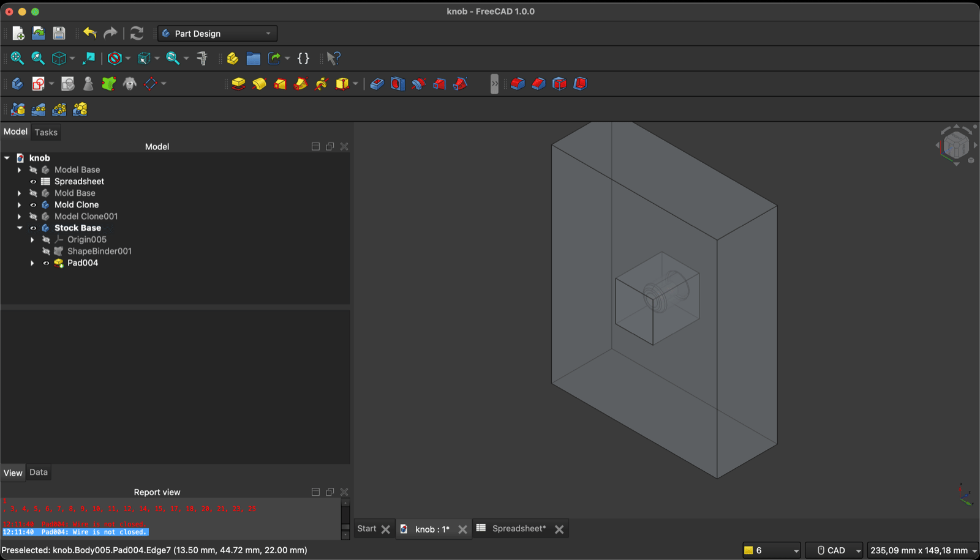Create a new sketch
The width and height of the screenshot is (980, 560).
39,83
